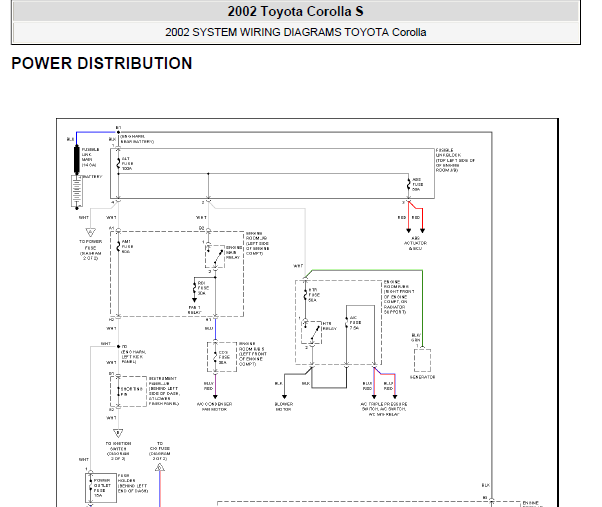Click the BLK/GRN wire label above generator
The image size is (602, 507).
click(416, 338)
